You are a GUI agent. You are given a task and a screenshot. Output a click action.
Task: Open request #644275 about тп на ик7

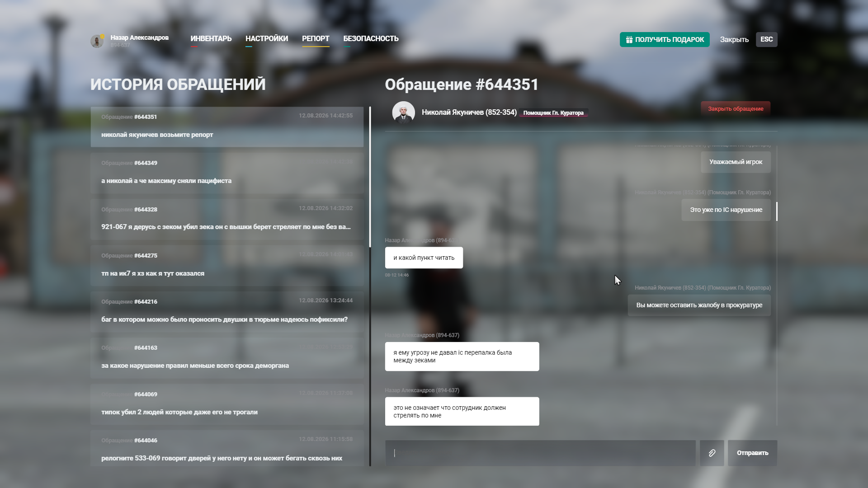(x=227, y=266)
